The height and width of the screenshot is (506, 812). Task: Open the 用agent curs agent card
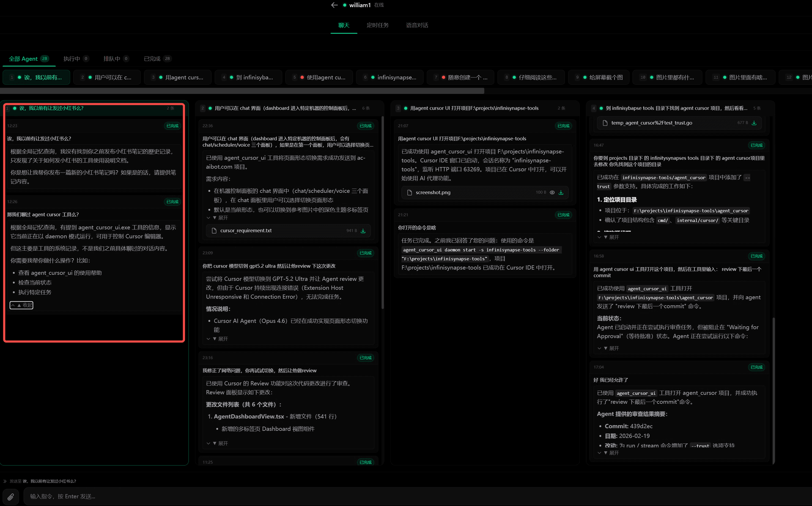178,77
